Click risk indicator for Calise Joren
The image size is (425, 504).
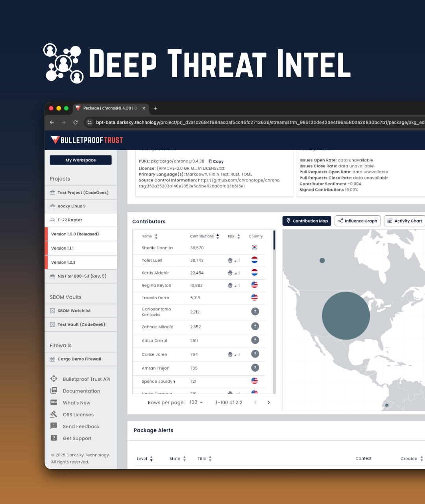tap(234, 354)
